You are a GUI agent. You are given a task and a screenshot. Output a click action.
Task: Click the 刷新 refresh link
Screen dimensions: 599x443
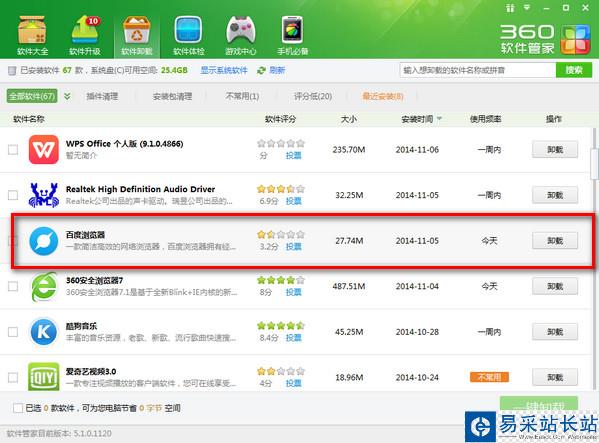[277, 70]
